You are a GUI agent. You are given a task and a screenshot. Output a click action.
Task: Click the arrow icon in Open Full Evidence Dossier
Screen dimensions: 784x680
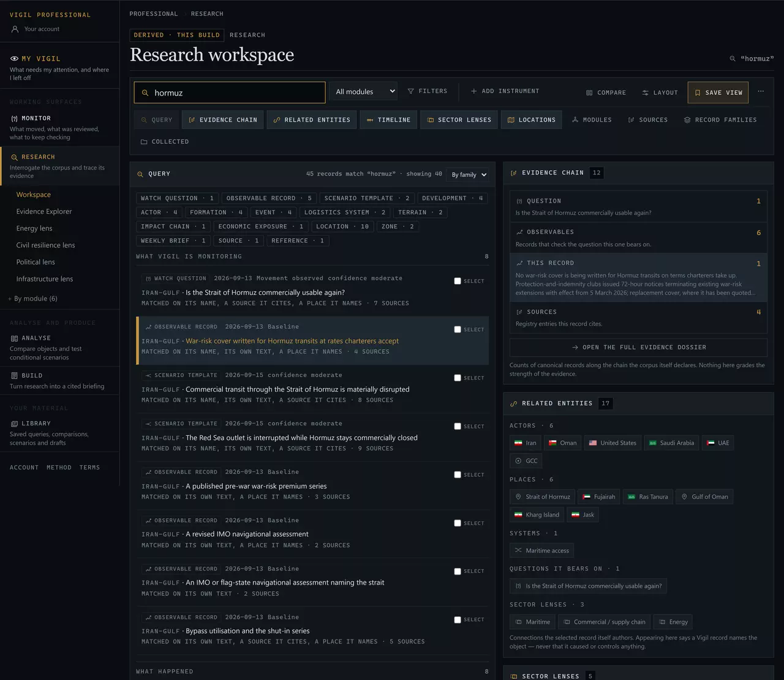[x=575, y=348]
